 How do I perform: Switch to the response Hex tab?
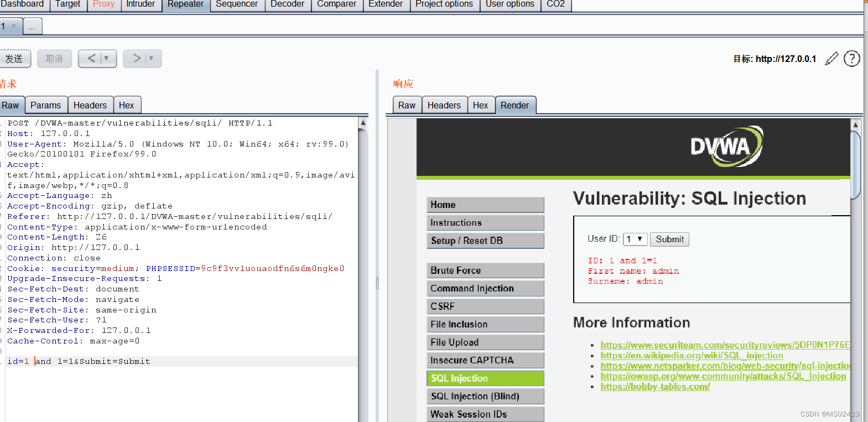[481, 105]
